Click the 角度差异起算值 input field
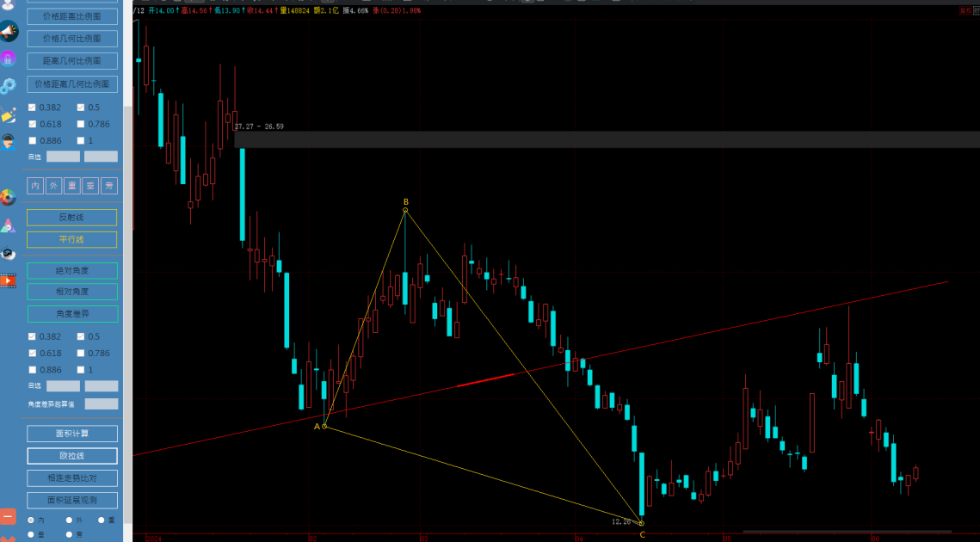The height and width of the screenshot is (542, 980). (x=102, y=403)
